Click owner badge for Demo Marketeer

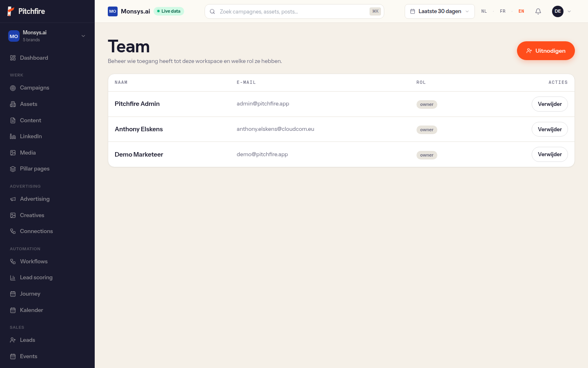pyautogui.click(x=427, y=155)
